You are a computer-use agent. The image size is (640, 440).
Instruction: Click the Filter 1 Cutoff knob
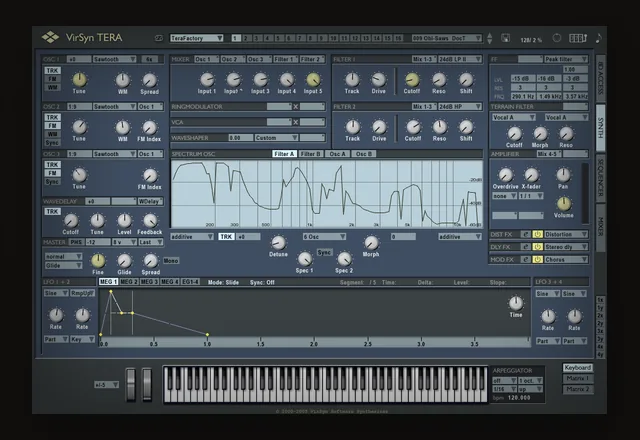[412, 80]
